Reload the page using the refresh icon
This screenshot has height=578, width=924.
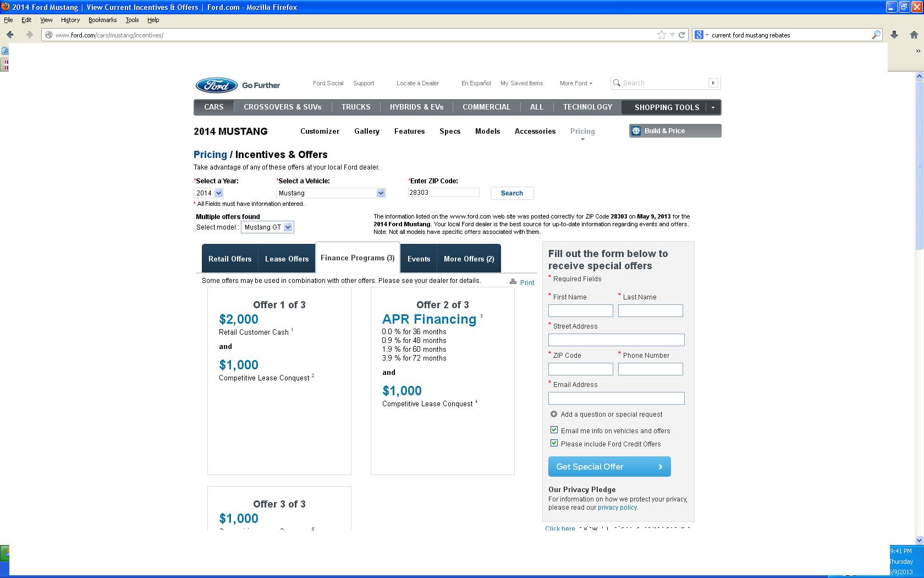tap(681, 35)
